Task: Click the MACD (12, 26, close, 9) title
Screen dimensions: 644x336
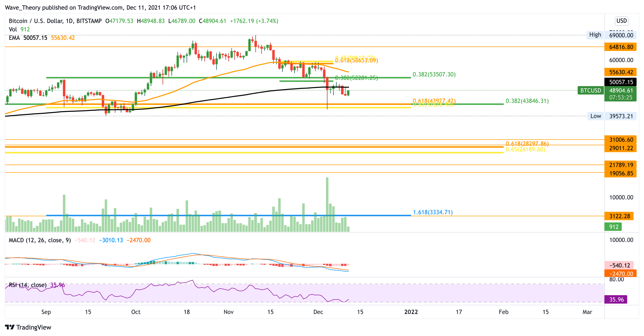Action: (40, 240)
